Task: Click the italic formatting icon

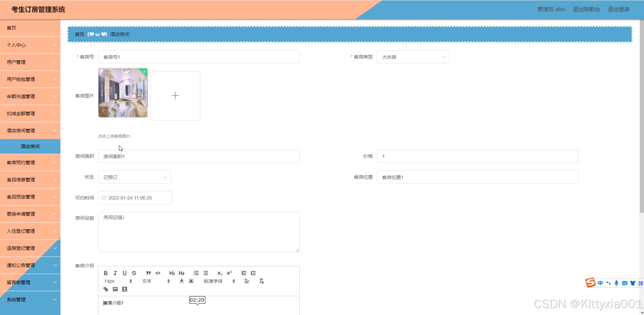Action: (115, 273)
